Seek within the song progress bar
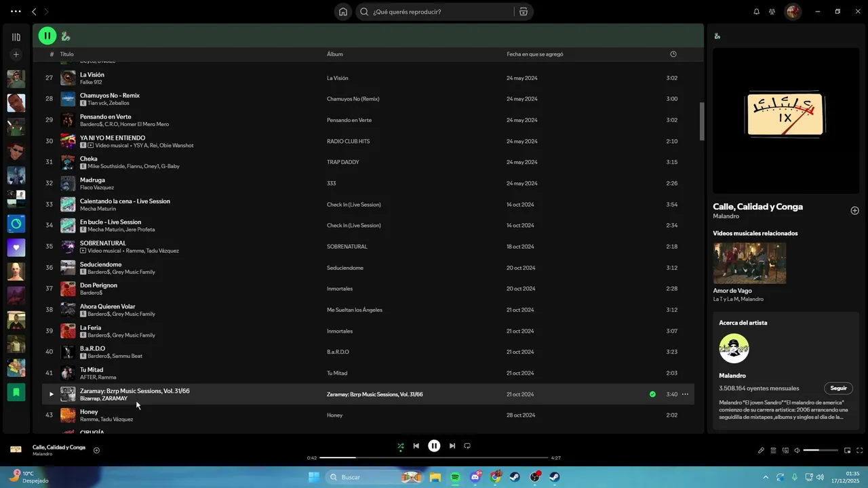 click(x=434, y=457)
